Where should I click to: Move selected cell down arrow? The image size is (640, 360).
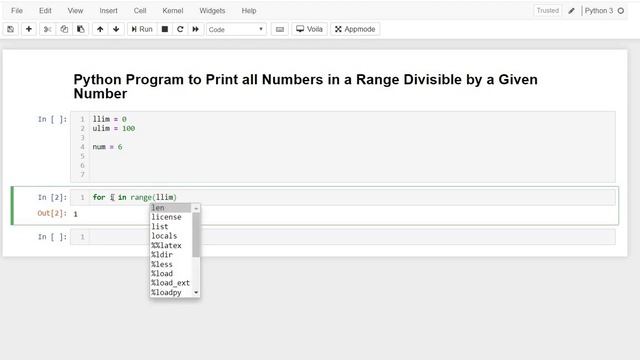click(x=116, y=29)
